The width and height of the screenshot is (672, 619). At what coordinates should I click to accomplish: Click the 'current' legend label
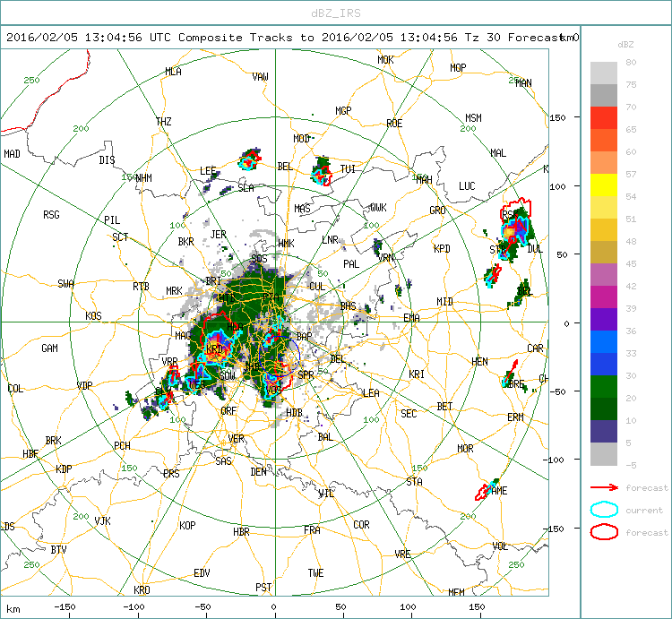pos(644,511)
